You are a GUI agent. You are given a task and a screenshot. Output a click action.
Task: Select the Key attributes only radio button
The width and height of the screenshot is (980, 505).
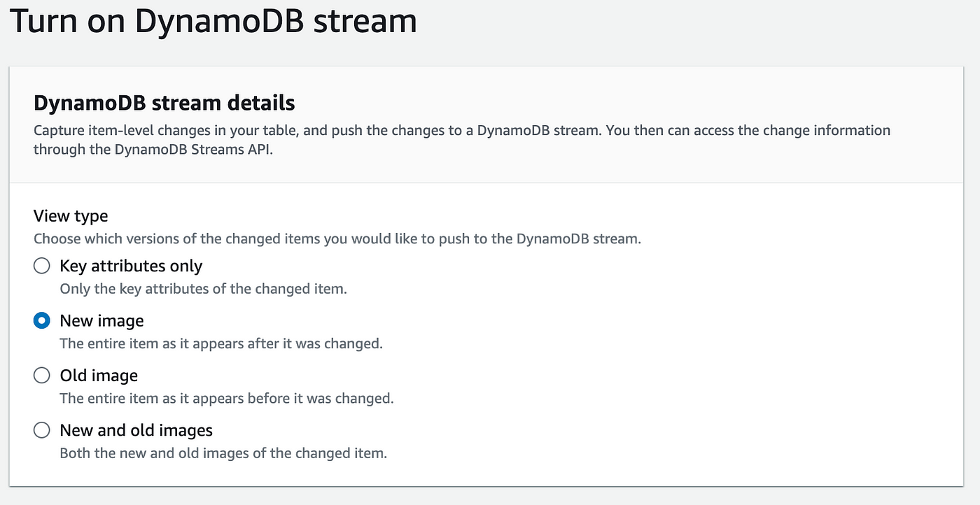pyautogui.click(x=41, y=266)
